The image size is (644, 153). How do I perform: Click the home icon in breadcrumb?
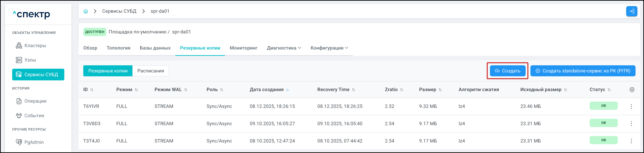point(86,11)
